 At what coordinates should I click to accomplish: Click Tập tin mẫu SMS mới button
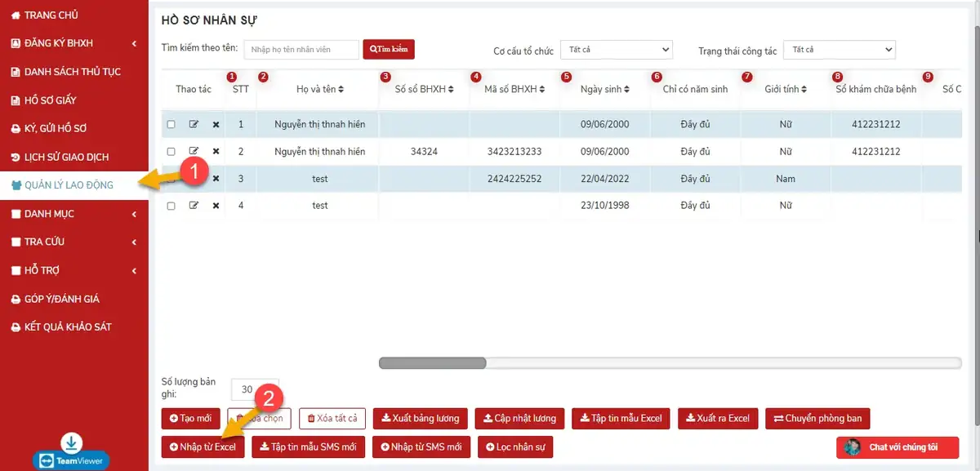pyautogui.click(x=308, y=447)
